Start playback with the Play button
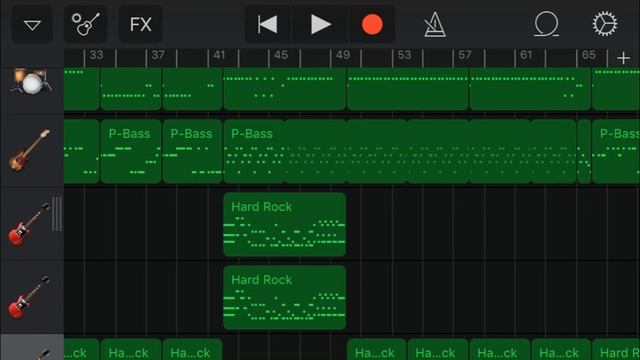The image size is (640, 360). [x=320, y=24]
